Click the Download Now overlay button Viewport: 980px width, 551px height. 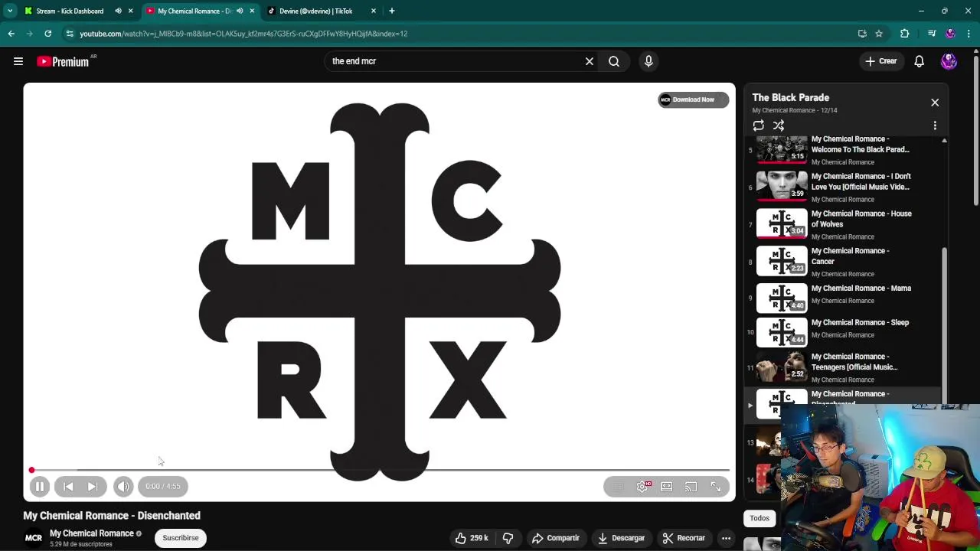(x=693, y=99)
